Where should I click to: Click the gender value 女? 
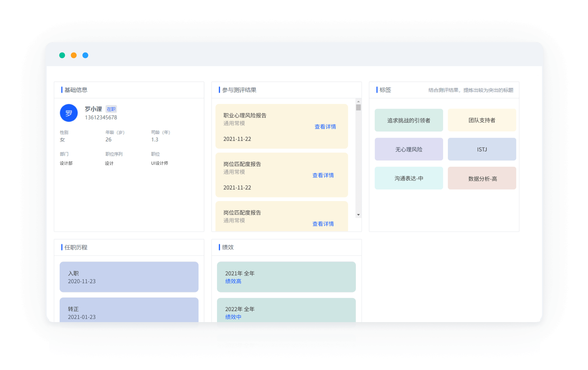62,140
